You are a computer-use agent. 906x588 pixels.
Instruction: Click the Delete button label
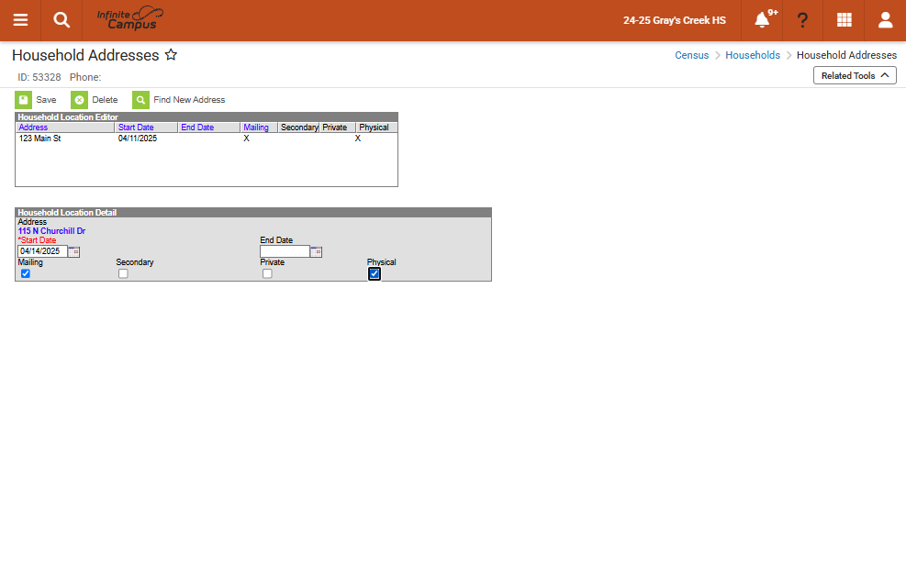(105, 100)
